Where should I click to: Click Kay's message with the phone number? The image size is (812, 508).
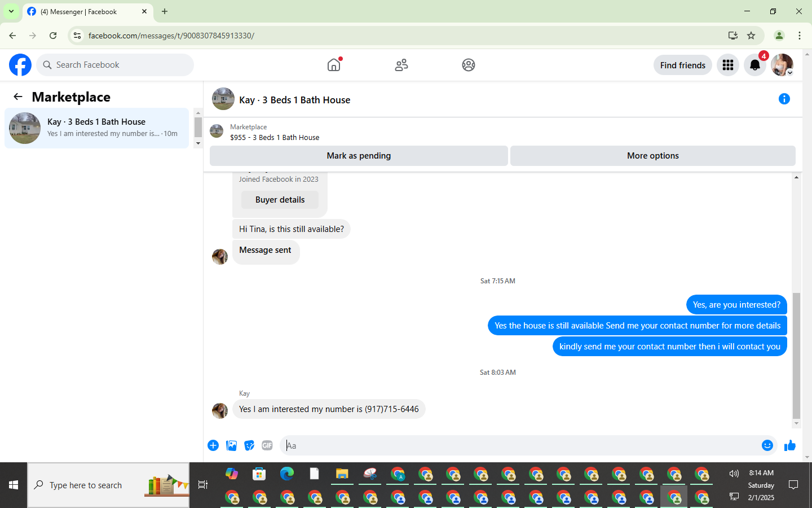click(x=329, y=409)
